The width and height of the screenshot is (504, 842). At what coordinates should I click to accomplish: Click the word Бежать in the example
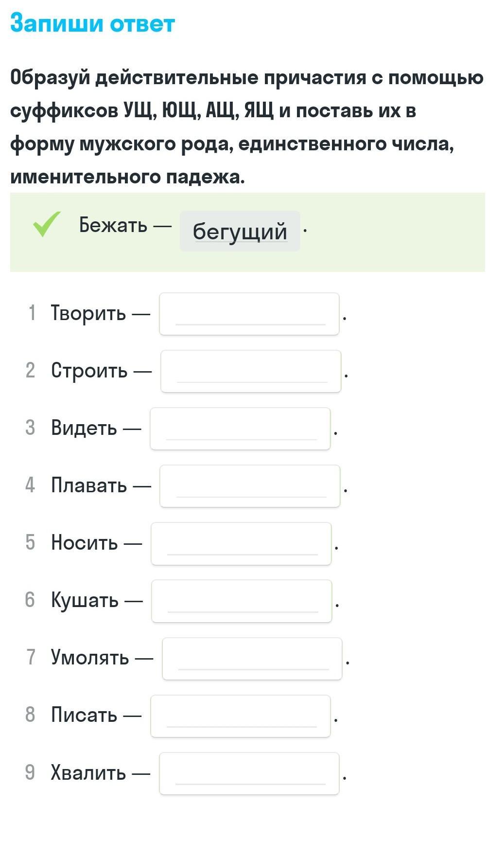click(x=113, y=225)
